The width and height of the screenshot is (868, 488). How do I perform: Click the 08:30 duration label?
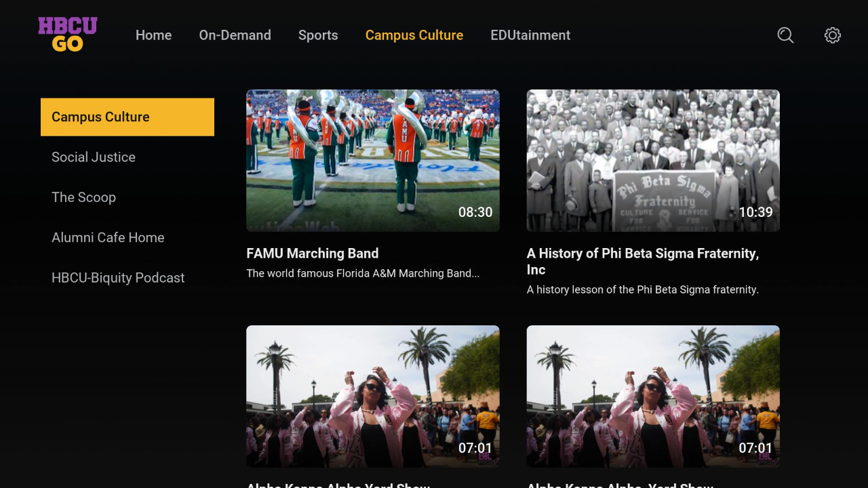[475, 212]
